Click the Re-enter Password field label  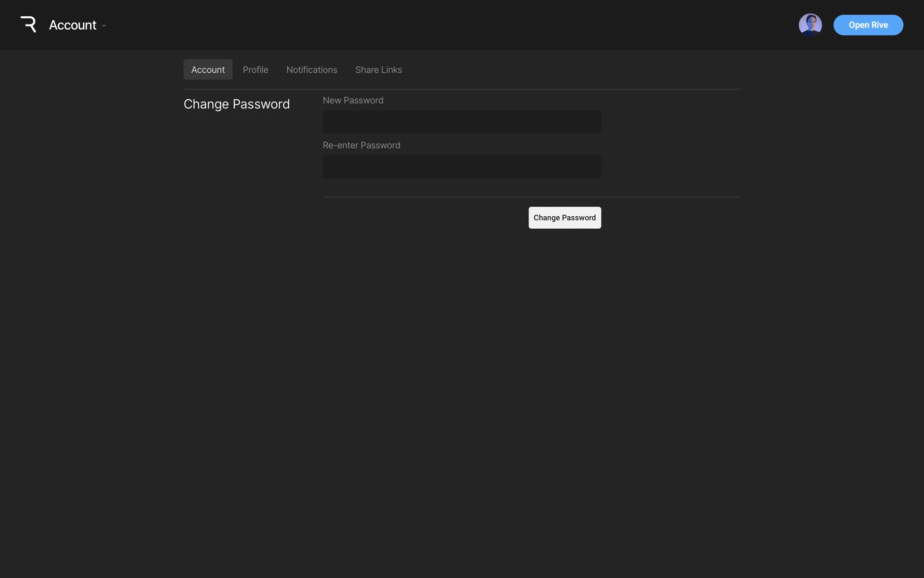click(361, 145)
